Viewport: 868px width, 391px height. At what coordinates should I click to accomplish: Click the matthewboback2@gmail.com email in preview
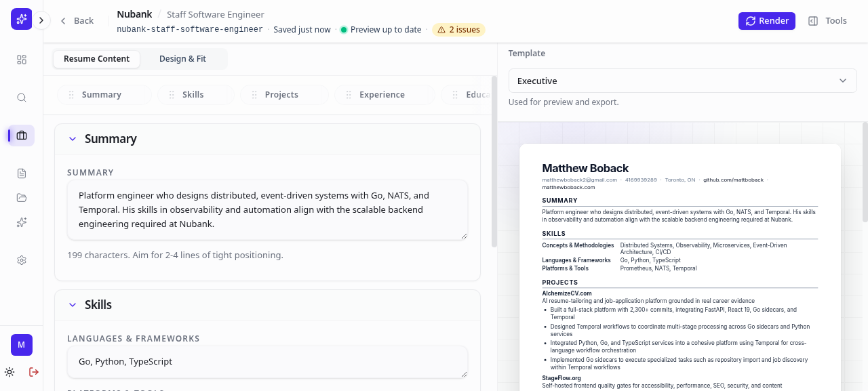(x=580, y=180)
